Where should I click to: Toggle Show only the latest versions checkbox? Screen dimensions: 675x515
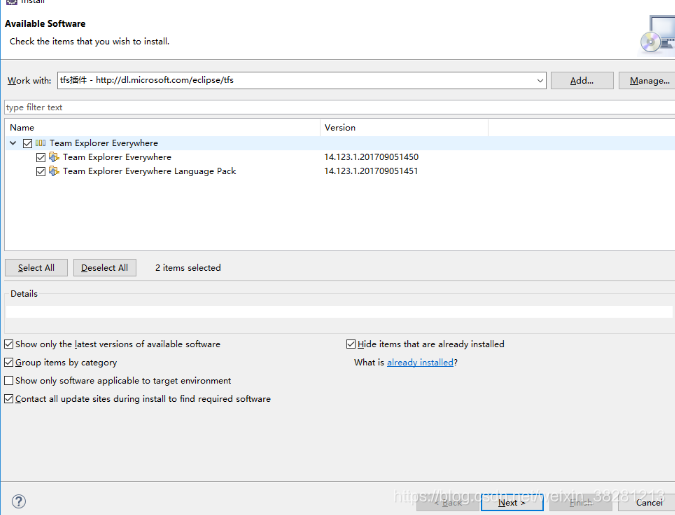click(9, 344)
